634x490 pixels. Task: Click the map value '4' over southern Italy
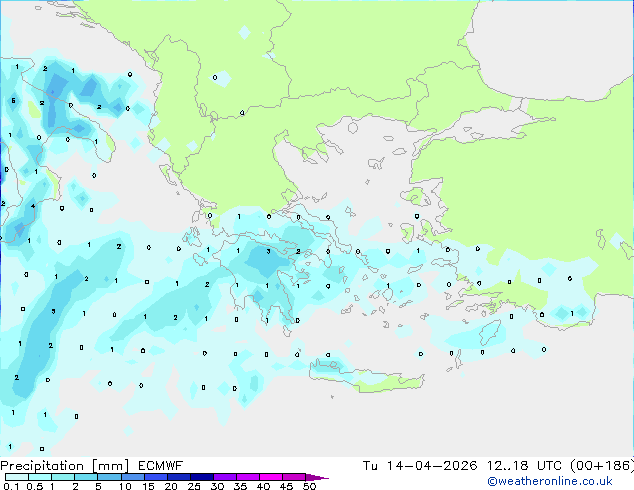(33, 206)
